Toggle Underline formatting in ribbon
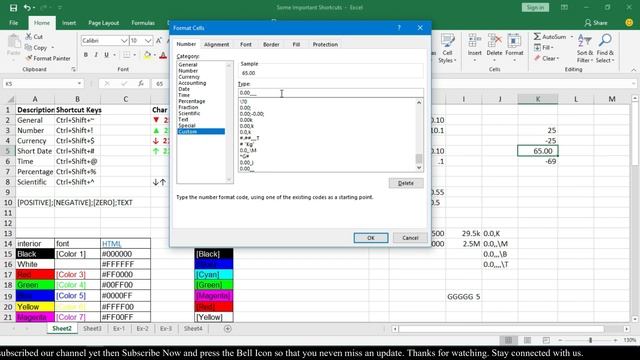Viewport: 640px width, 360px height. coord(106,55)
